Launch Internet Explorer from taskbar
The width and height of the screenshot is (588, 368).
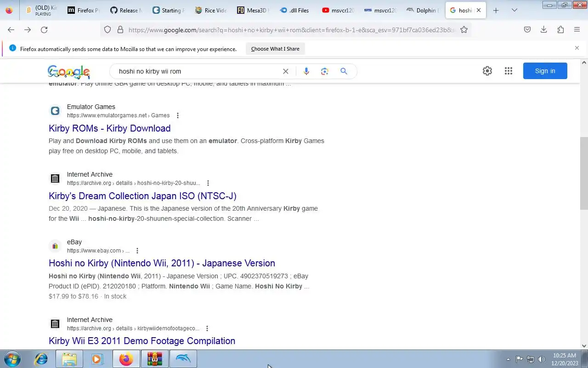[41, 359]
